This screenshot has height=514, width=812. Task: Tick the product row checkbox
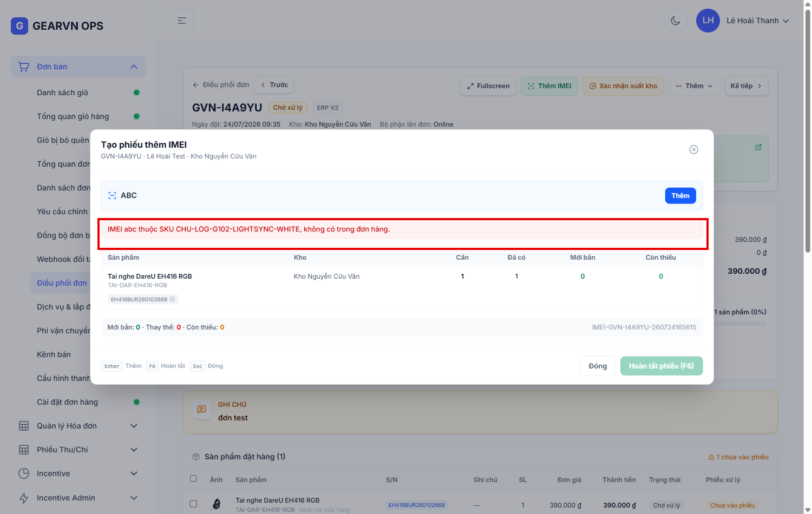pyautogui.click(x=193, y=504)
